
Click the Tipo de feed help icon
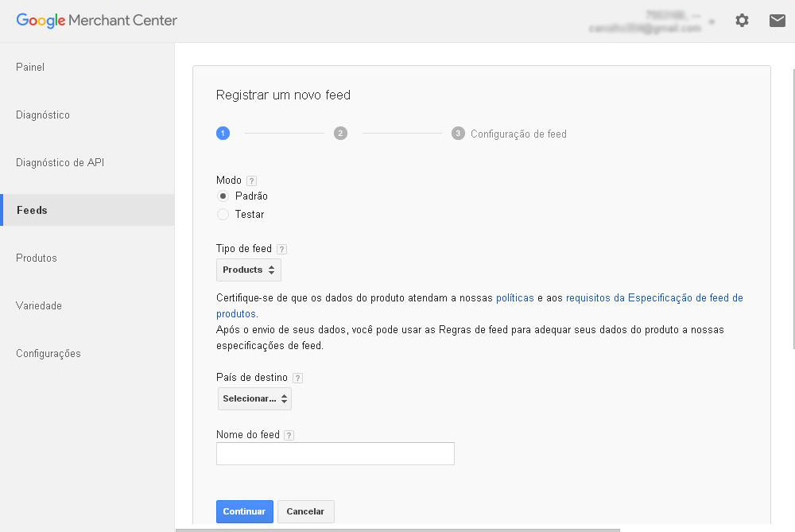click(281, 249)
